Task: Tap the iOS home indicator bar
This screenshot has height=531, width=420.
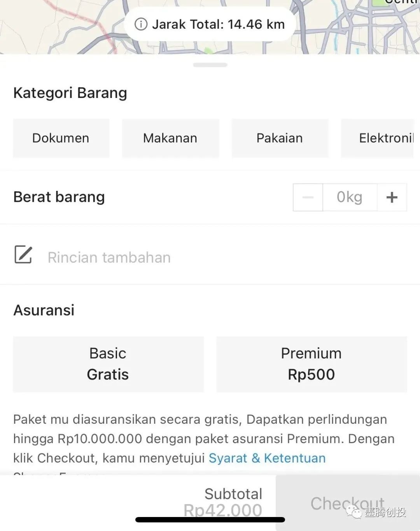Action: (x=210, y=520)
